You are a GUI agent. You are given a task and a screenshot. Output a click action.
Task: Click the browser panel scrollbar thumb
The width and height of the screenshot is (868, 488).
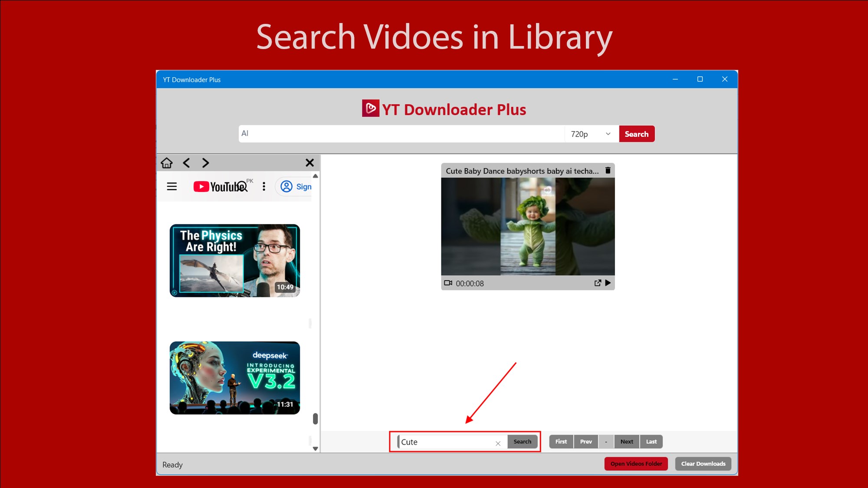point(316,419)
